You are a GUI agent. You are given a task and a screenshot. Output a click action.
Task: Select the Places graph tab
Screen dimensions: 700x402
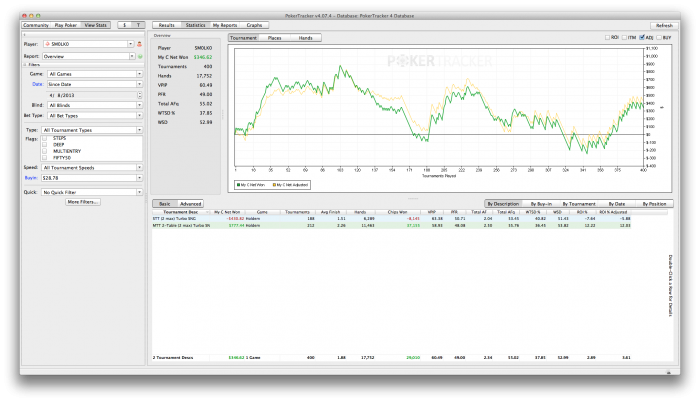(275, 38)
